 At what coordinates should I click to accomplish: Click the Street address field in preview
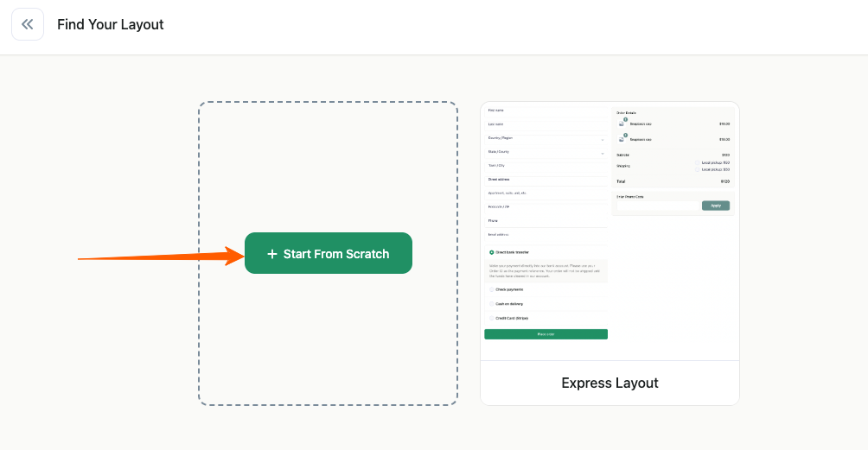(545, 180)
